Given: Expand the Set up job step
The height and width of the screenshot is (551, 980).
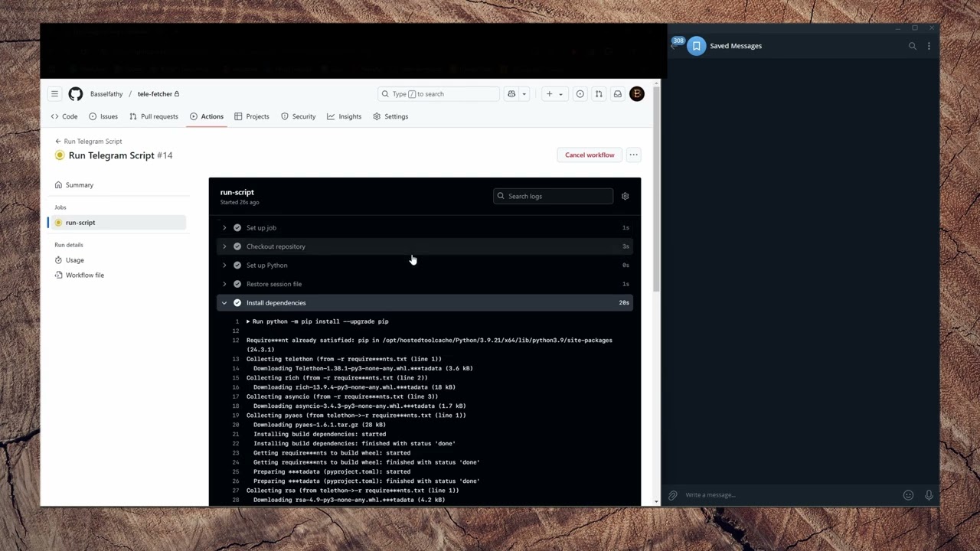Looking at the screenshot, I should [425, 228].
